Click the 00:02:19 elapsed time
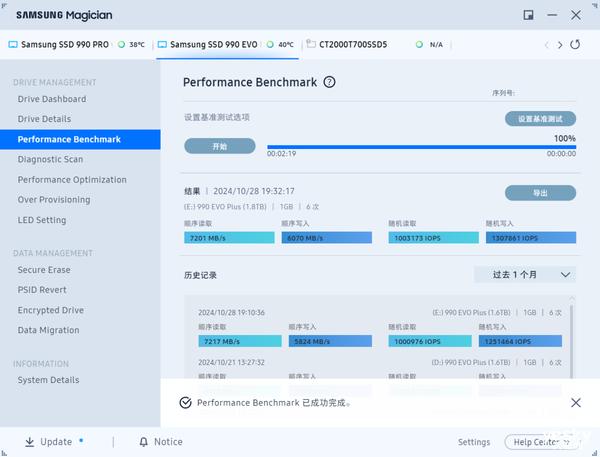This screenshot has height=457, width=600. [281, 153]
